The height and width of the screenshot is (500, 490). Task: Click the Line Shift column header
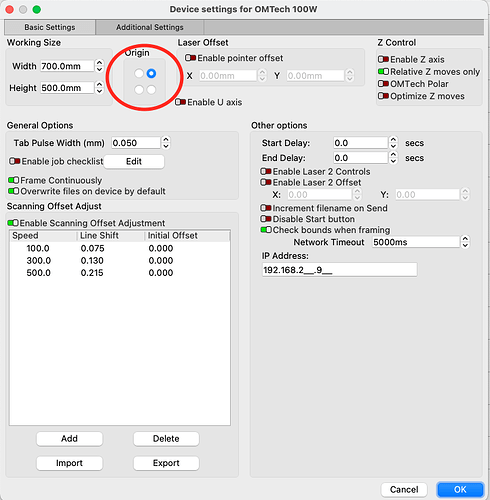click(x=111, y=236)
